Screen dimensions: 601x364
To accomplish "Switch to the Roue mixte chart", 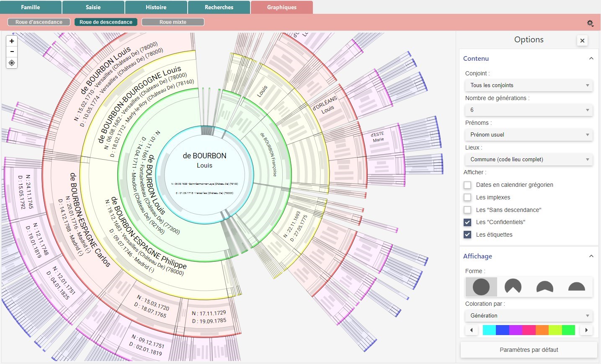I will (173, 22).
